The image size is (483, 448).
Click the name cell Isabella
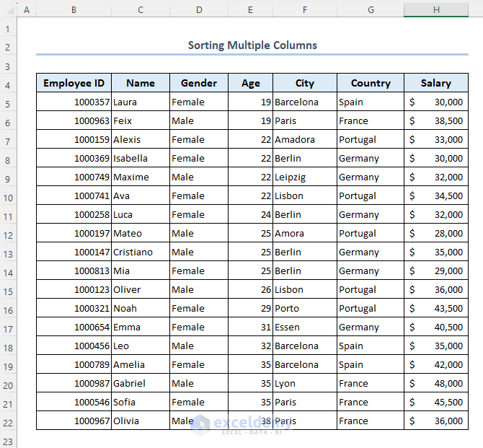click(140, 159)
